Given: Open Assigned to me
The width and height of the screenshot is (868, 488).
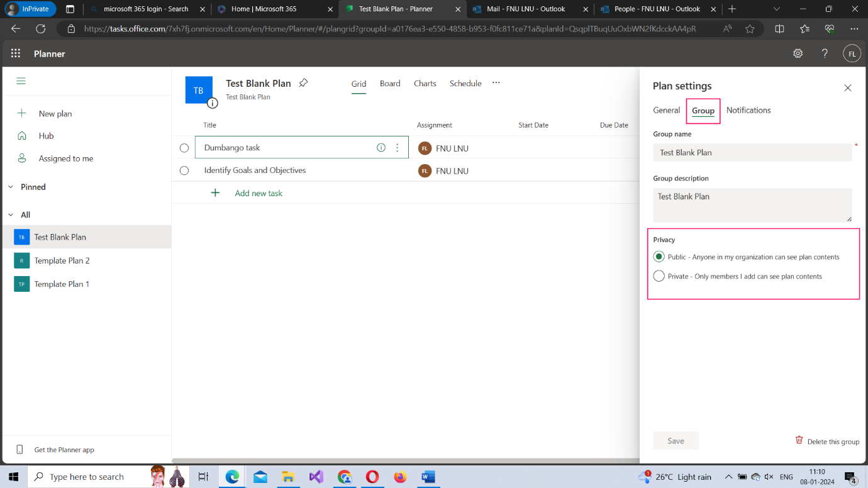Looking at the screenshot, I should [66, 158].
